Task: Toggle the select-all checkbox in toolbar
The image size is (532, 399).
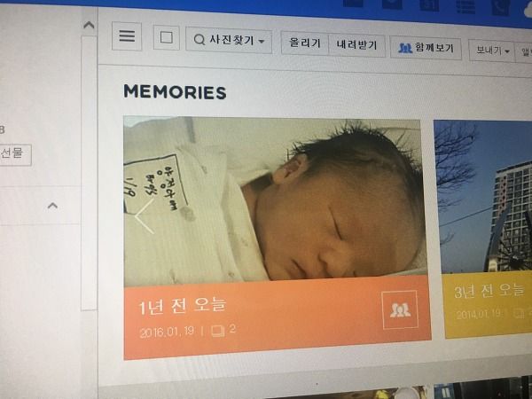Action: point(167,37)
